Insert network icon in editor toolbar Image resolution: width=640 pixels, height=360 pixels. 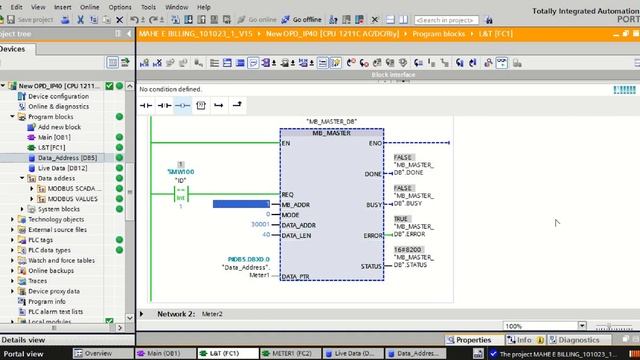(x=144, y=63)
